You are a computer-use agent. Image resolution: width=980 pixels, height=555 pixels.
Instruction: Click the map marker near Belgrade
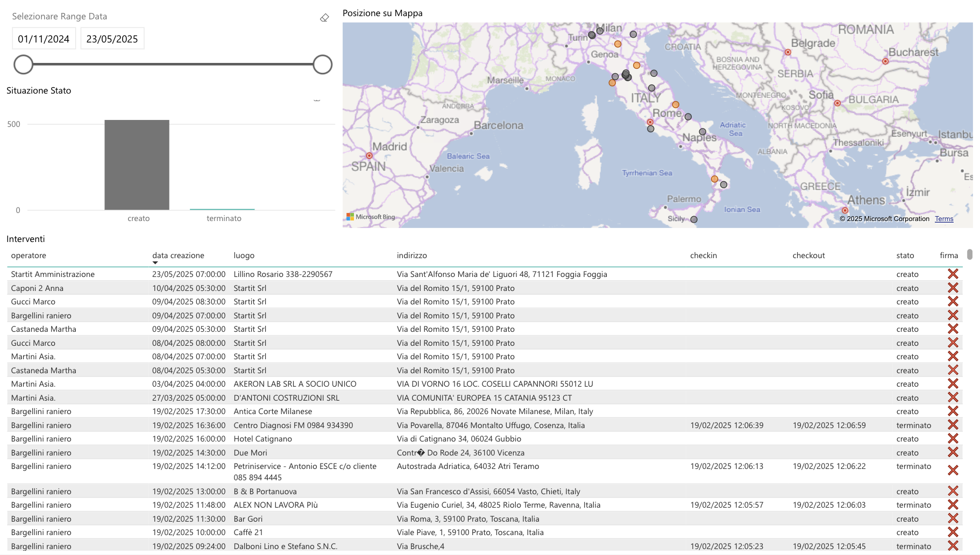788,52
